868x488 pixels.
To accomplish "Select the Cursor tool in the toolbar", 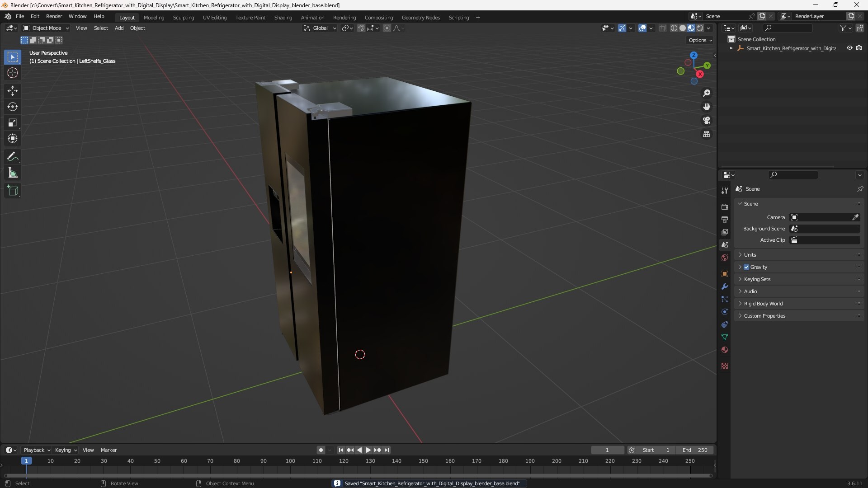I will pyautogui.click(x=12, y=73).
